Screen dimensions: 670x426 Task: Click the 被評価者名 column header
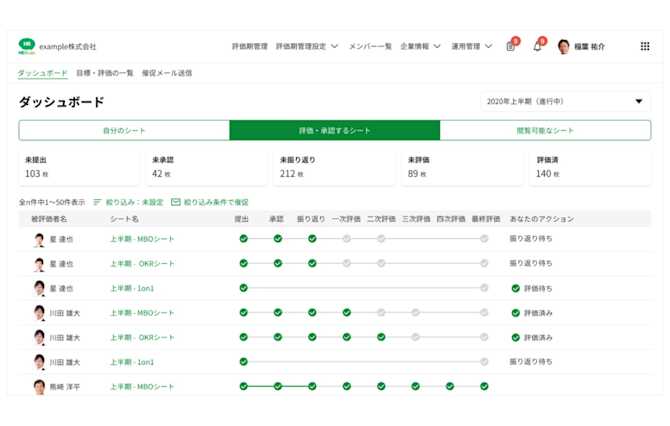tap(49, 219)
